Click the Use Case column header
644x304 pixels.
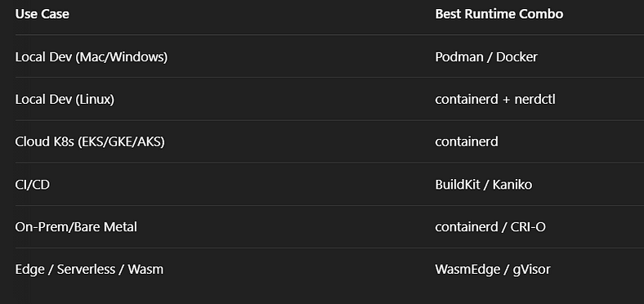[x=42, y=14]
